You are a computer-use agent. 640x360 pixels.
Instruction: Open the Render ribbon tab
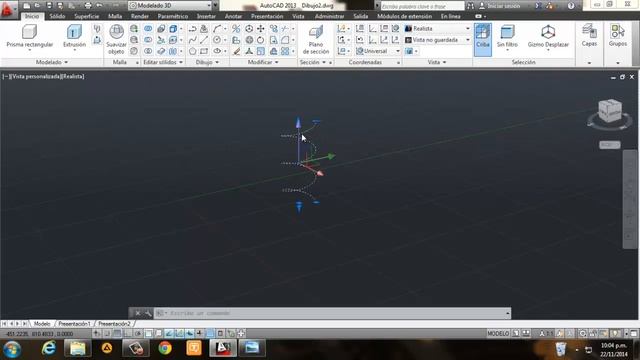pyautogui.click(x=140, y=16)
